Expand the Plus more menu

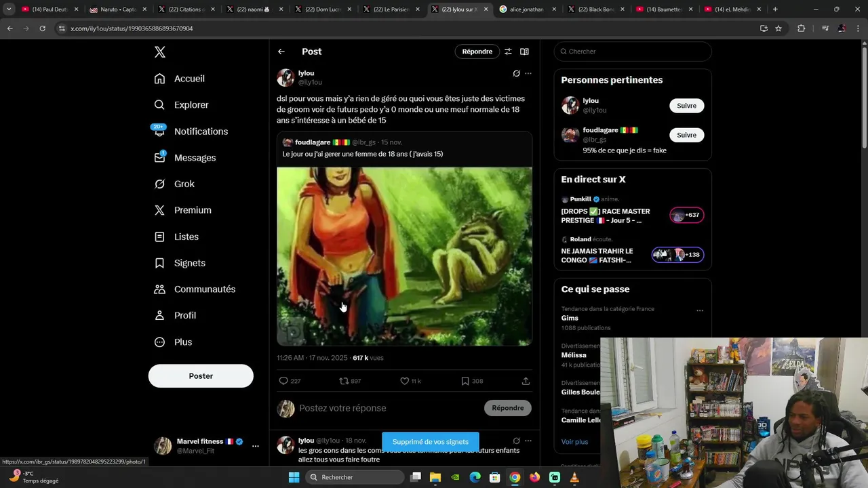[x=174, y=342]
